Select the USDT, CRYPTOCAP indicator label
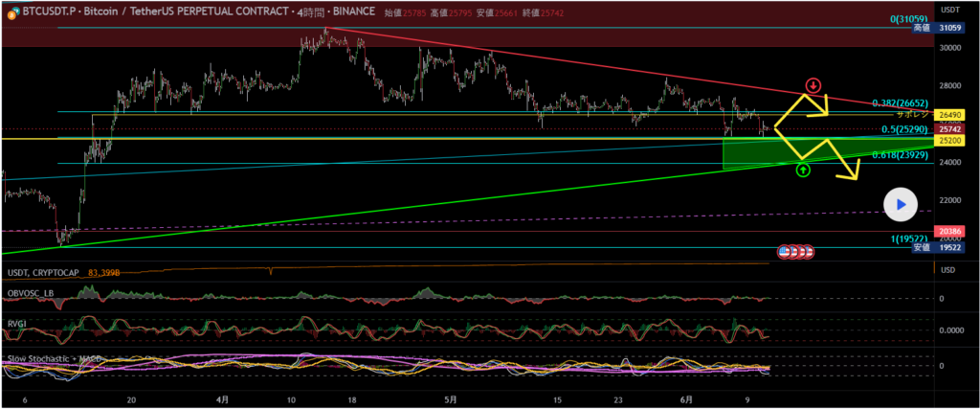980x409 pixels. coord(42,273)
